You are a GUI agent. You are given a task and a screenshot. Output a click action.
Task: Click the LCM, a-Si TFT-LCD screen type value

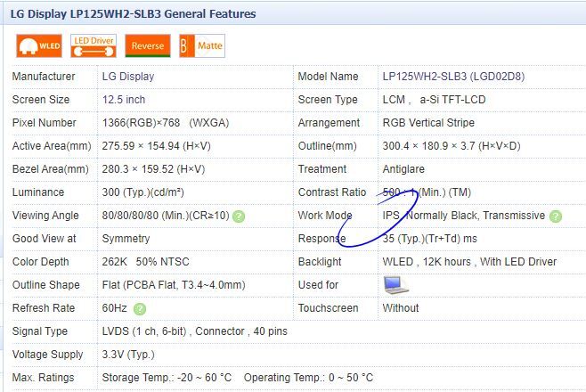(434, 100)
